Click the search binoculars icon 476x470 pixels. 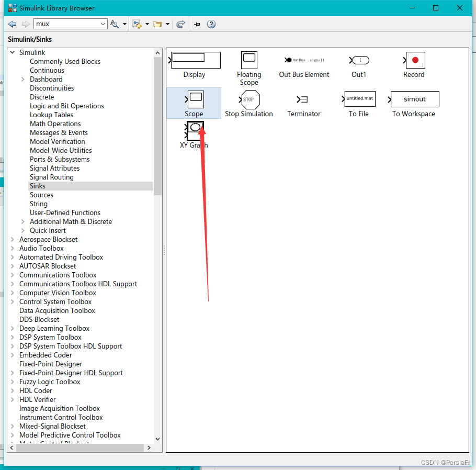point(115,24)
